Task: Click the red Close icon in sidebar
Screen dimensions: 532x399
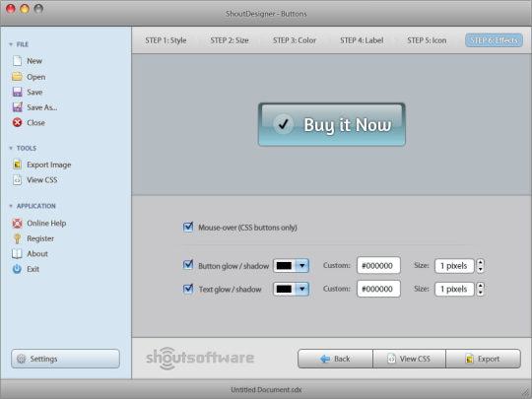Action: coord(18,122)
